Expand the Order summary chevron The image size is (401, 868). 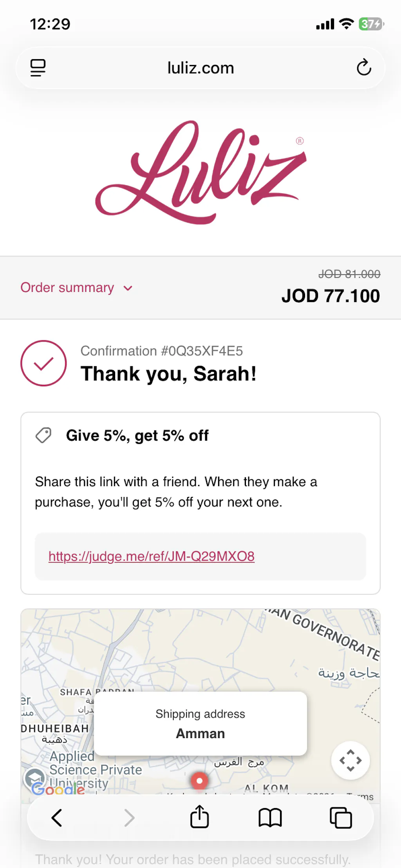(x=128, y=288)
